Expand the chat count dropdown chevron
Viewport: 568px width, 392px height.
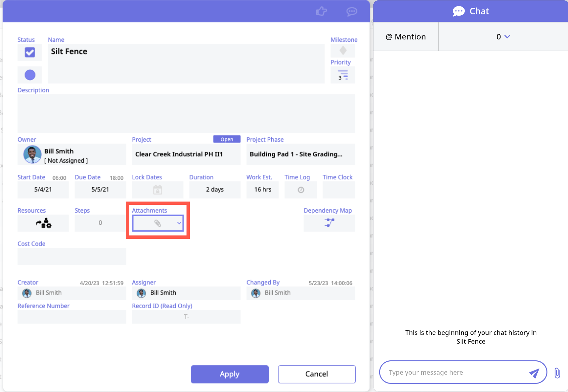[x=507, y=37]
